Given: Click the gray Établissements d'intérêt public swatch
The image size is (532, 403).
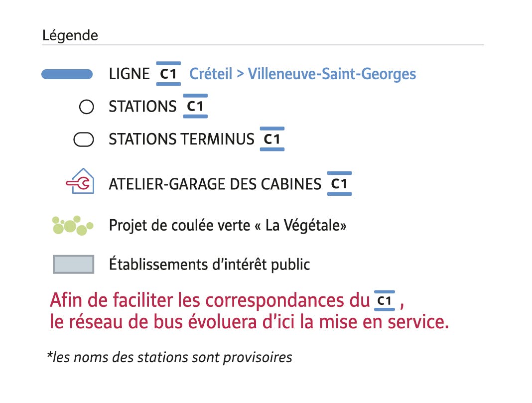Looking at the screenshot, I should click(73, 264).
